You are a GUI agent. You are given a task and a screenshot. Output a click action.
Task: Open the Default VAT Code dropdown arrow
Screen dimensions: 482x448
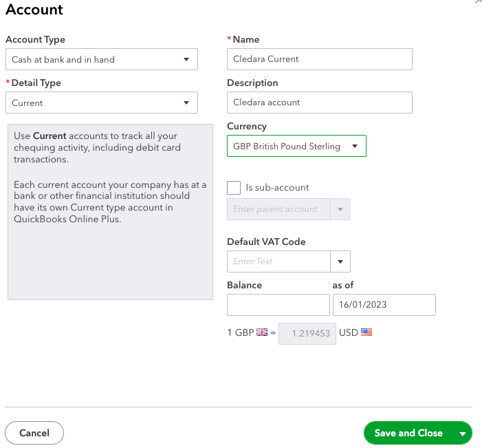click(x=340, y=262)
